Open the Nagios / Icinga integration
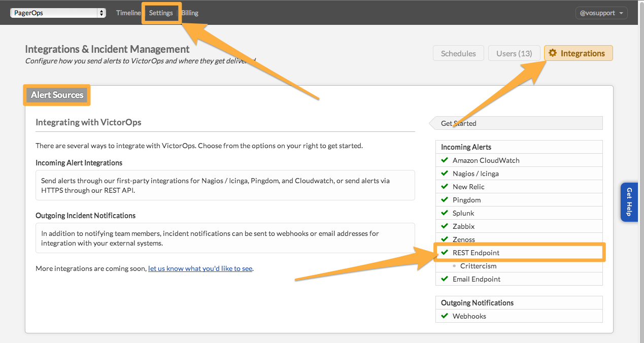Screen dimensions: 644x343 point(519,174)
